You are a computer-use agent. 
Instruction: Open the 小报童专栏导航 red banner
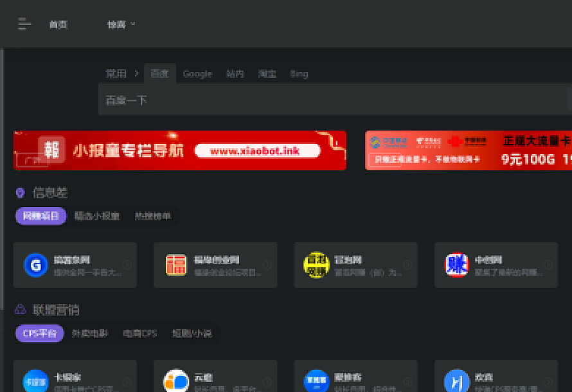tap(180, 150)
